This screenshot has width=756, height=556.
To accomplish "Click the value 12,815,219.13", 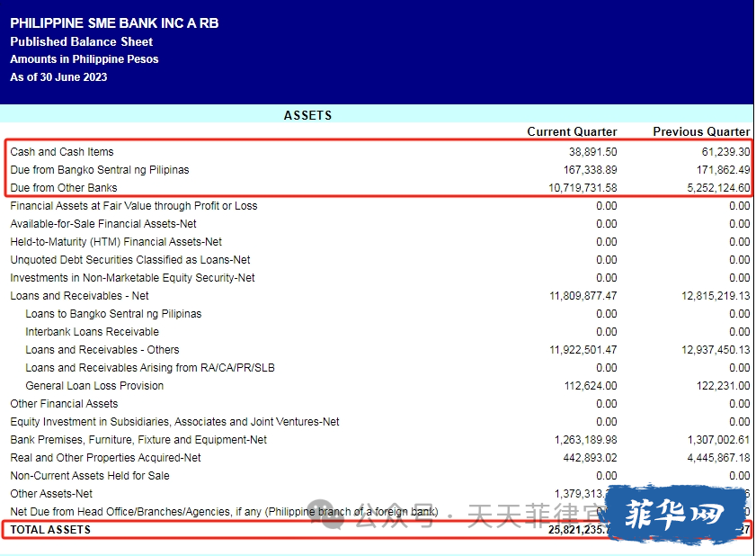I will [x=716, y=296].
